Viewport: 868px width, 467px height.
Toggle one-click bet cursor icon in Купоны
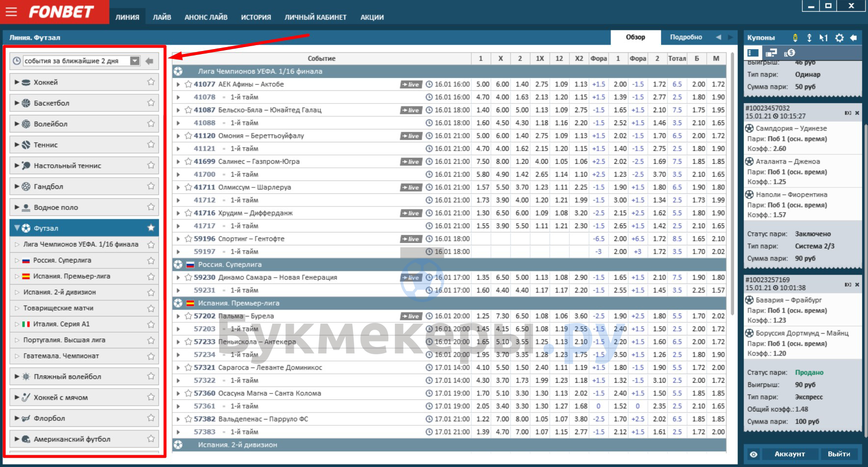click(824, 38)
